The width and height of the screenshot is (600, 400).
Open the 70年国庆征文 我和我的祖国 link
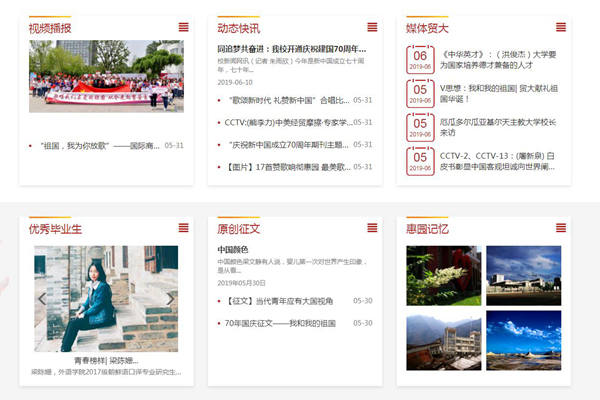pos(279,323)
